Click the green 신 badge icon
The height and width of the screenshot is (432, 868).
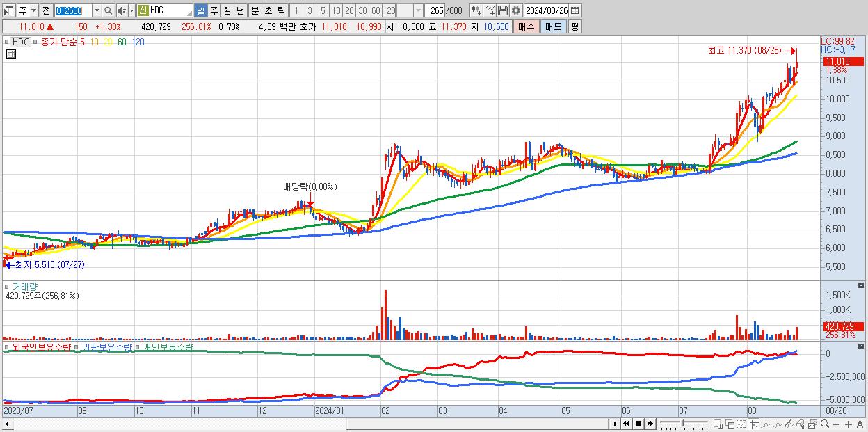143,10
